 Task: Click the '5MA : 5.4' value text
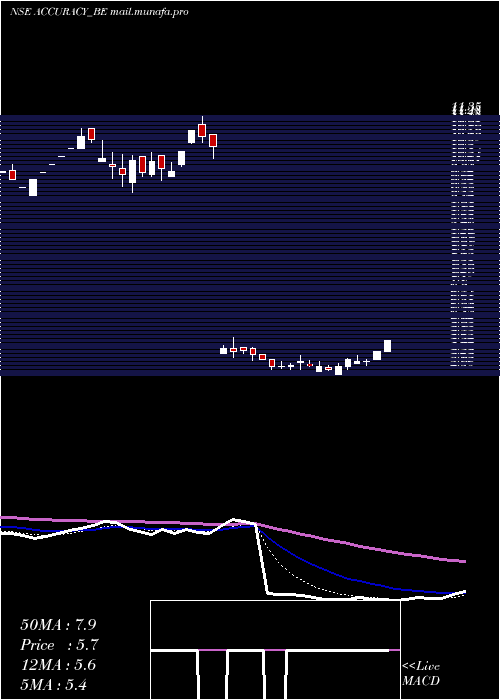point(54,685)
